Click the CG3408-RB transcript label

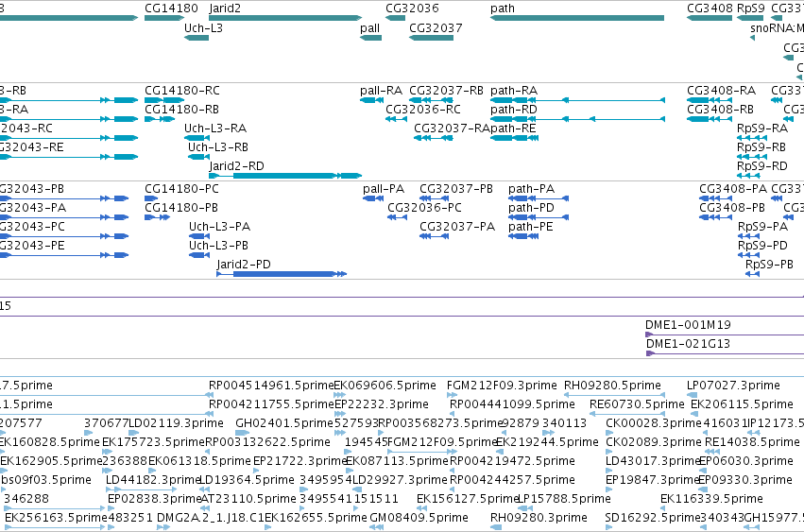[x=721, y=110]
